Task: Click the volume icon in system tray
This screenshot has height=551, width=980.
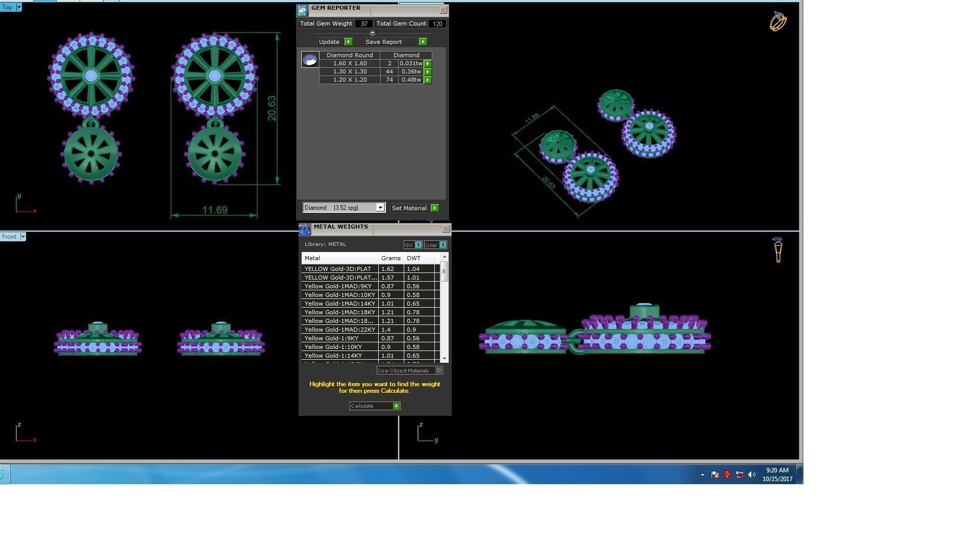Action: tap(751, 474)
